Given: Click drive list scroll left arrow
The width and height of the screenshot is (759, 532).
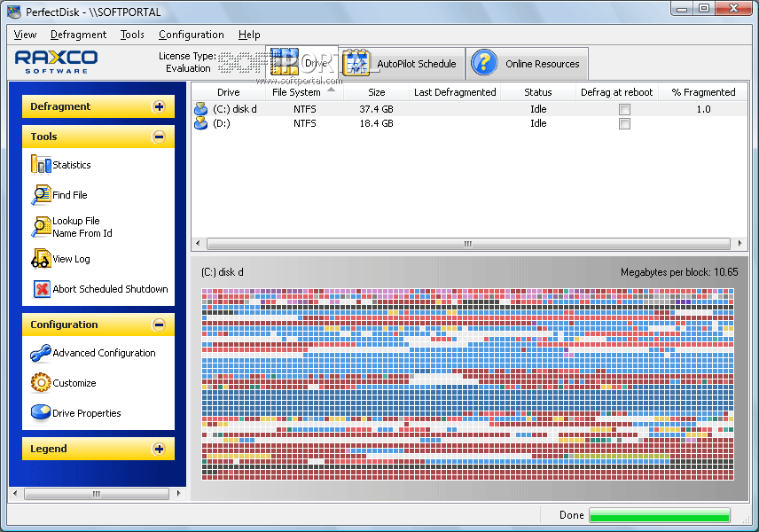Looking at the screenshot, I should click(198, 244).
